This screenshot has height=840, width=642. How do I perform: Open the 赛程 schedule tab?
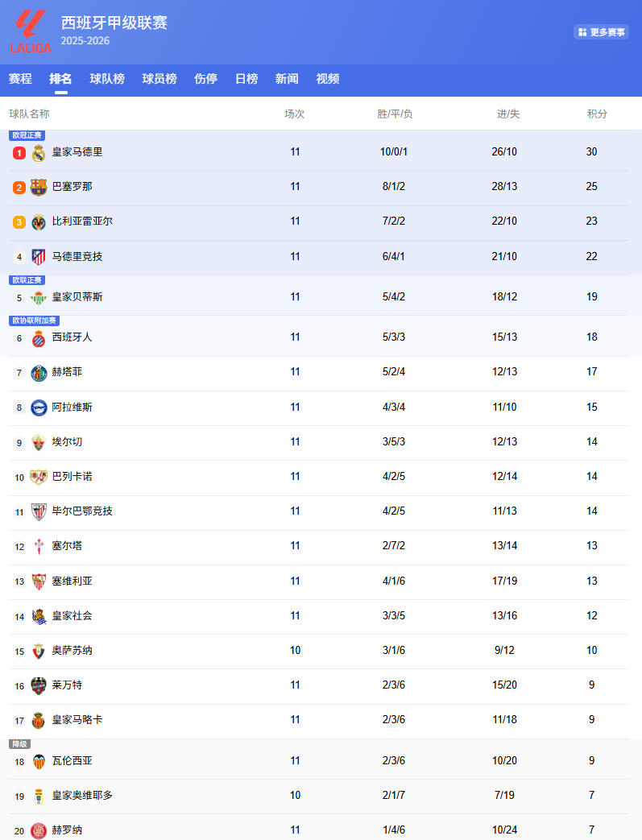point(20,79)
